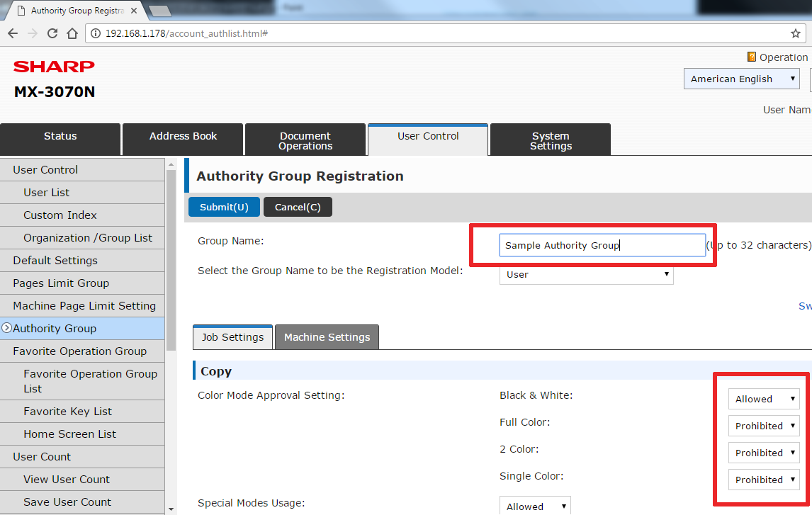Click the browser back arrow
Screen dimensions: 812x515
pos(13,33)
